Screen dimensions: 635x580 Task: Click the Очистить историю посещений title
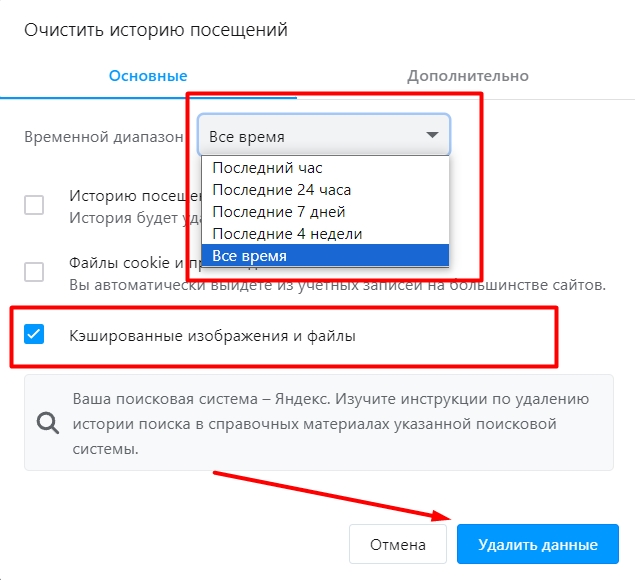coord(156,30)
